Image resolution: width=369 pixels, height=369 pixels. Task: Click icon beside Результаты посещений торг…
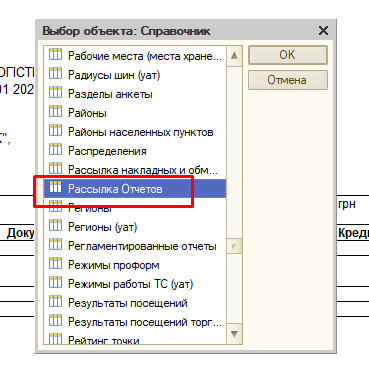[x=55, y=320]
